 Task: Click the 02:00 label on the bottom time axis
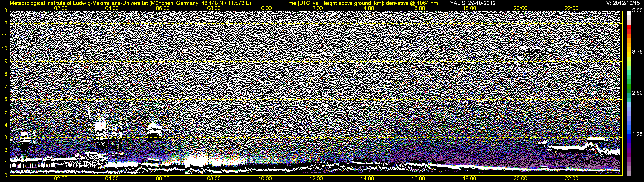point(61,179)
